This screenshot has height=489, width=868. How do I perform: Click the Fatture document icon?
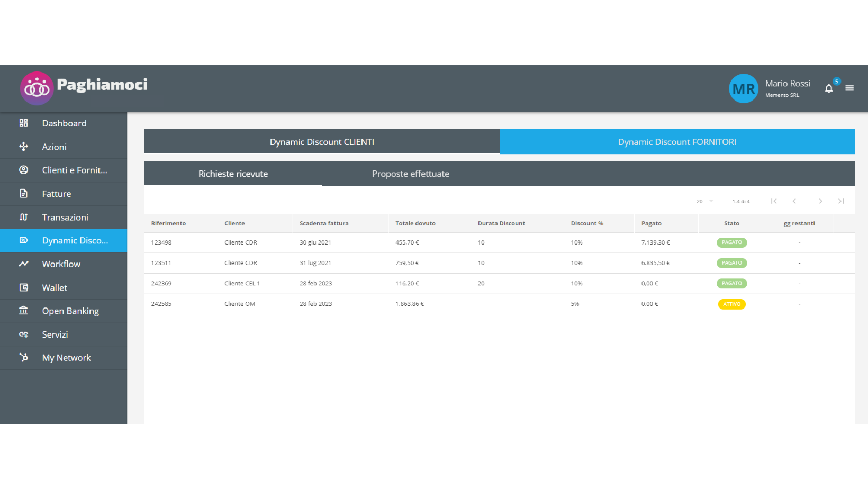23,194
